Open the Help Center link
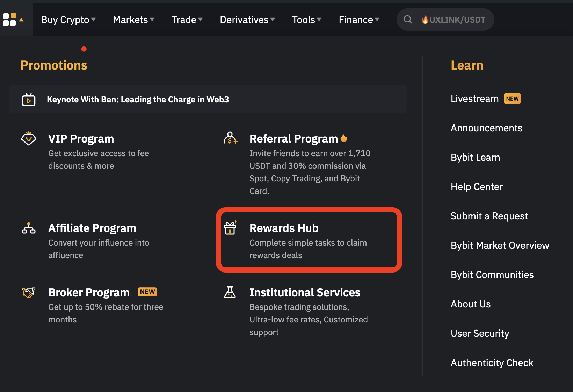This screenshot has height=392, width=573. (x=477, y=187)
